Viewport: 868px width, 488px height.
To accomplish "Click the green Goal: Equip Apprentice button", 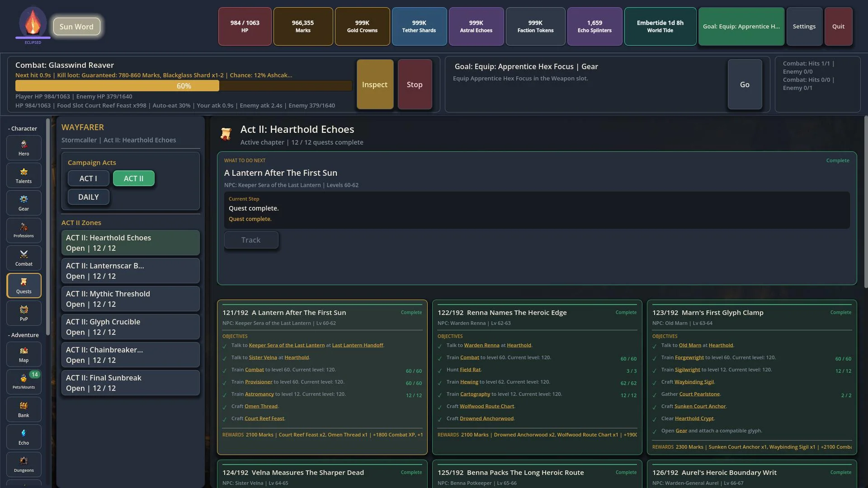I will (x=741, y=26).
